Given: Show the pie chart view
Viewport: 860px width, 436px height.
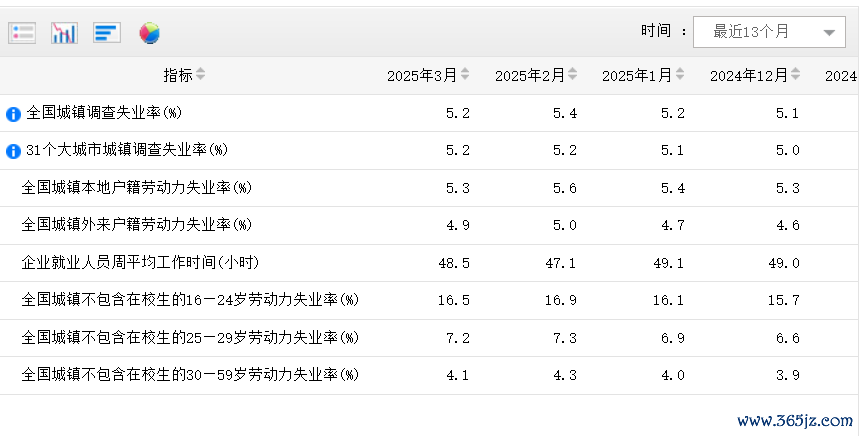Looking at the screenshot, I should click(149, 33).
